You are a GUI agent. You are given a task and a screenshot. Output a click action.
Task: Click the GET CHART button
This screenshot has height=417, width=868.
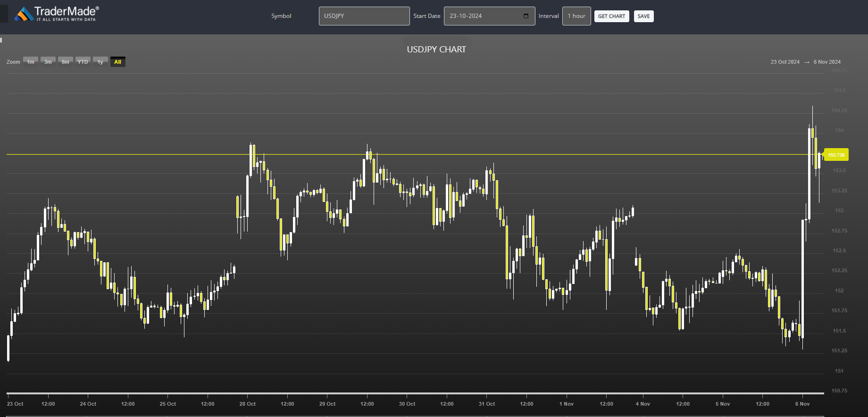coord(611,16)
